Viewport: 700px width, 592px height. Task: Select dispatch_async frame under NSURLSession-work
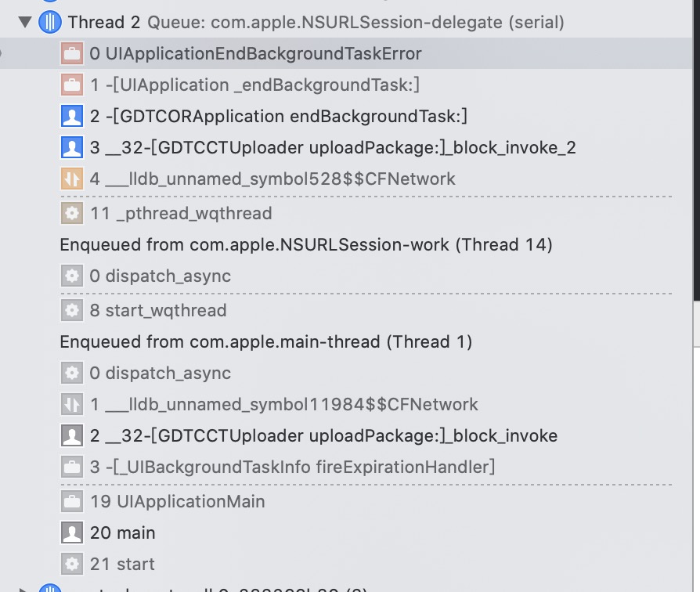pos(346,276)
